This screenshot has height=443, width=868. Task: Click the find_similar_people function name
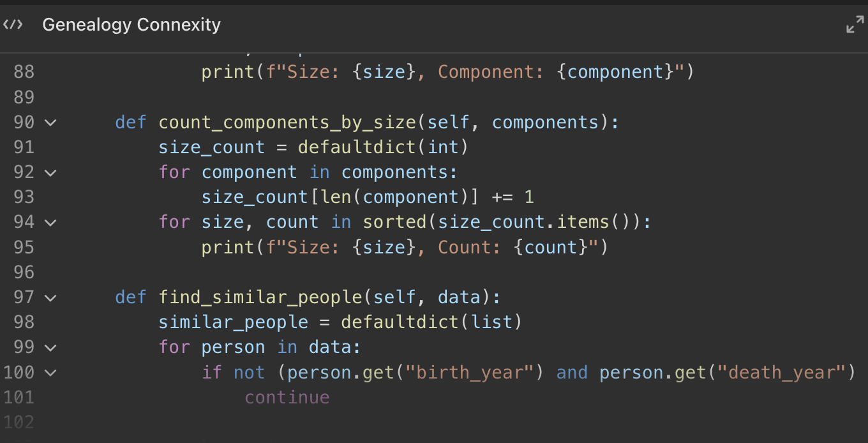(x=260, y=297)
